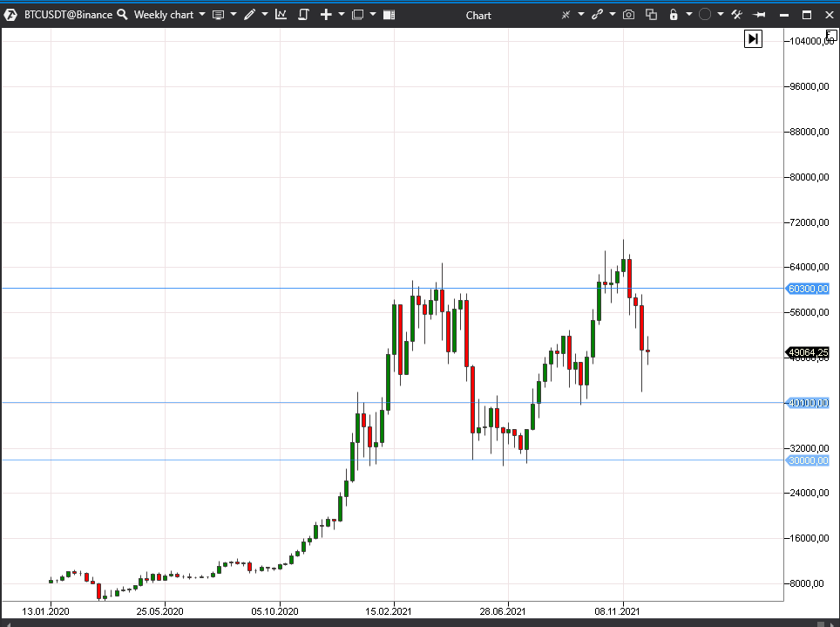Open the indicators line-chart icon
This screenshot has height=627, width=840.
pyautogui.click(x=281, y=15)
